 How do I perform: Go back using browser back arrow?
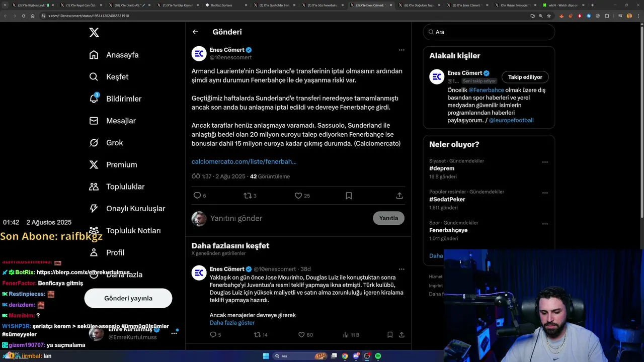coord(6,16)
